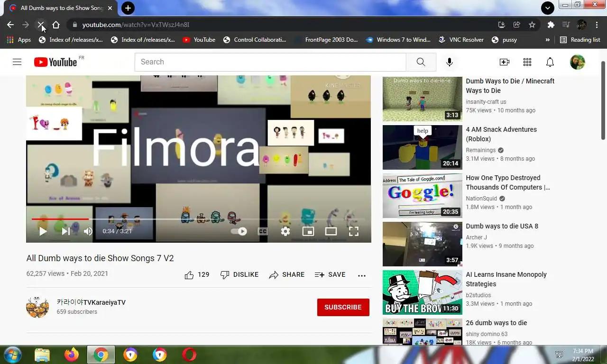
Task: Subscribe to the KaraeiyaTV channel
Action: [343, 307]
